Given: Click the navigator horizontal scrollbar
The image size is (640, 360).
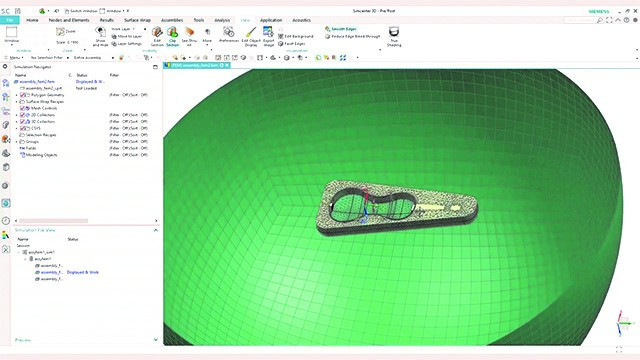Looking at the screenshot, I should [53, 221].
